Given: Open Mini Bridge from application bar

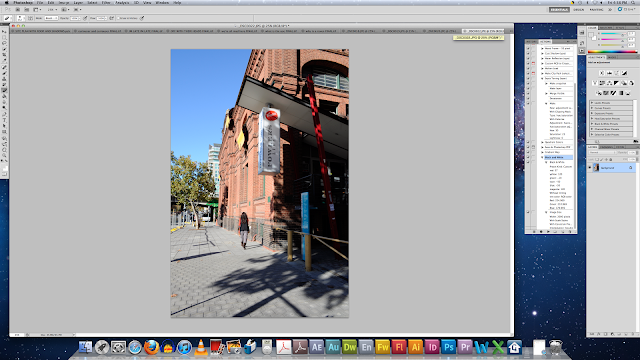Looking at the screenshot, I should pyautogui.click(x=27, y=9).
